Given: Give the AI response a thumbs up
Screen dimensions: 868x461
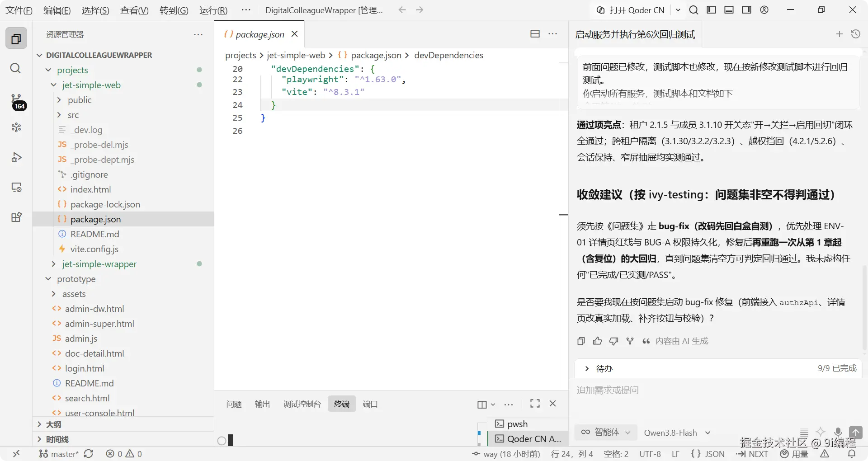Looking at the screenshot, I should tap(597, 341).
